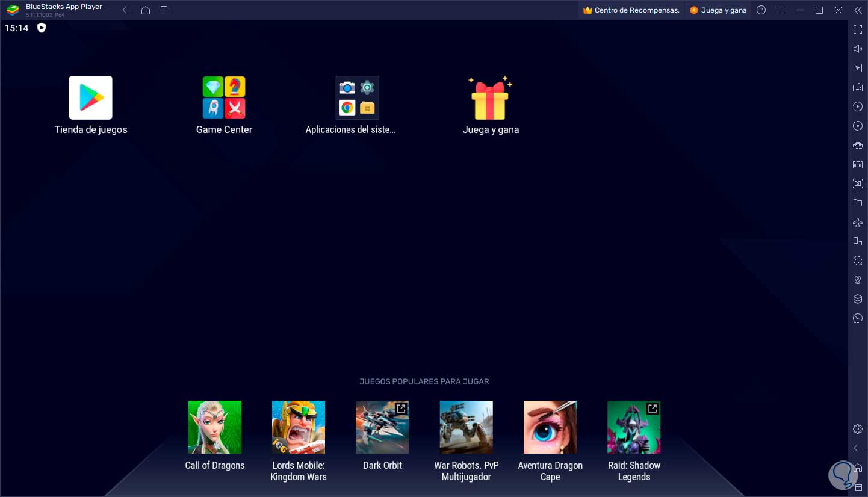Open the Aventura Dragon Cape thumbnail
Image resolution: width=868 pixels, height=497 pixels.
550,427
